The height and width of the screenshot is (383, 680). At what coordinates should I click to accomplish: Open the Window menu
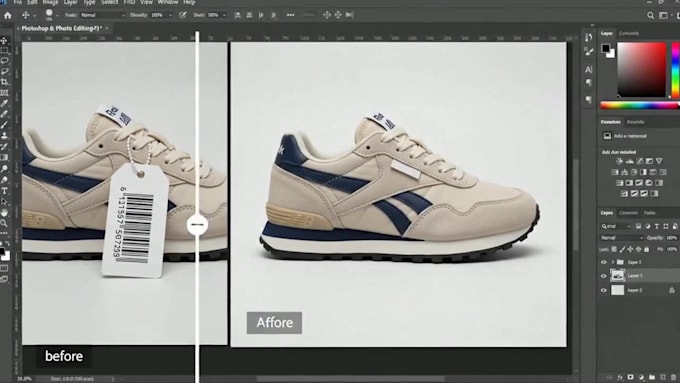[168, 2]
